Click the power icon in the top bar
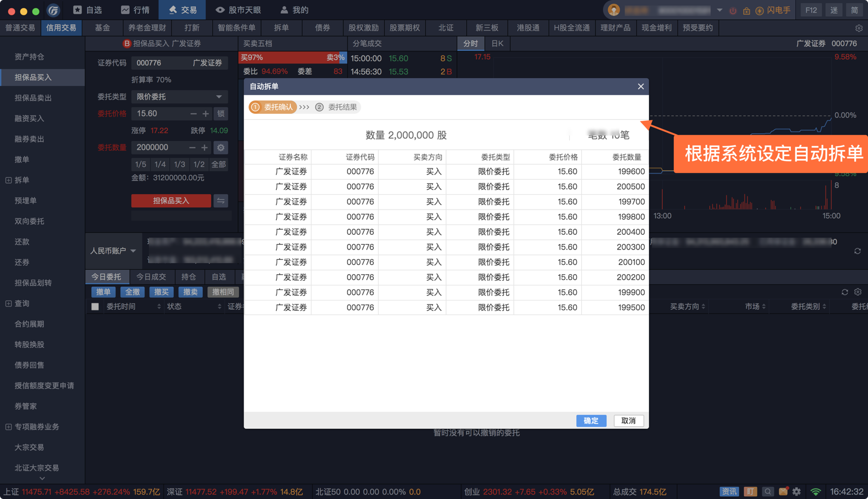The width and height of the screenshot is (868, 499). (733, 10)
